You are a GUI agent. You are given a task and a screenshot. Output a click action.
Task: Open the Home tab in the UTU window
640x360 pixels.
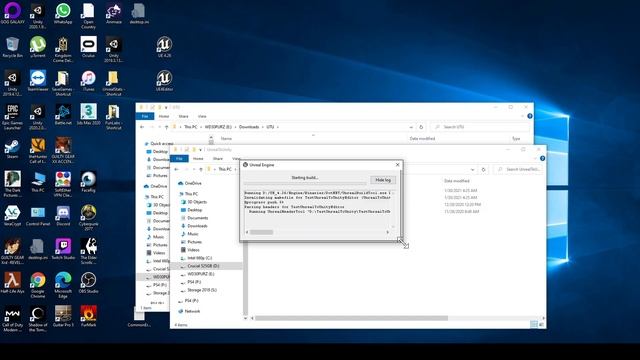coord(164,116)
